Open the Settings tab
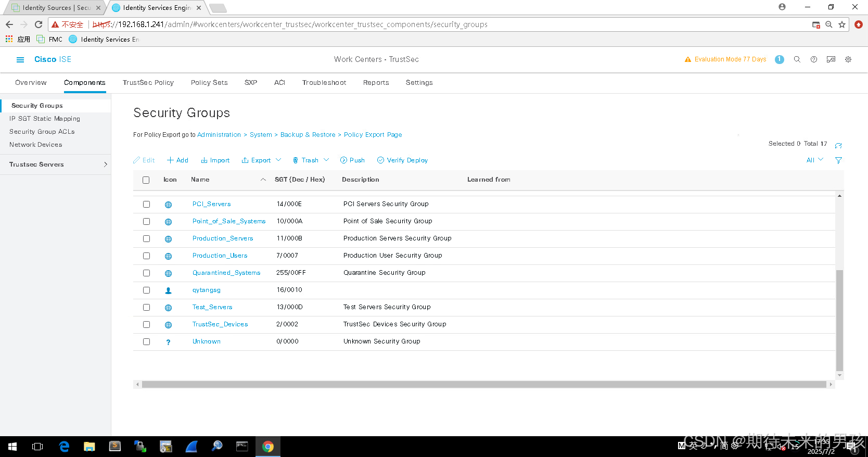This screenshot has height=457, width=868. click(419, 83)
